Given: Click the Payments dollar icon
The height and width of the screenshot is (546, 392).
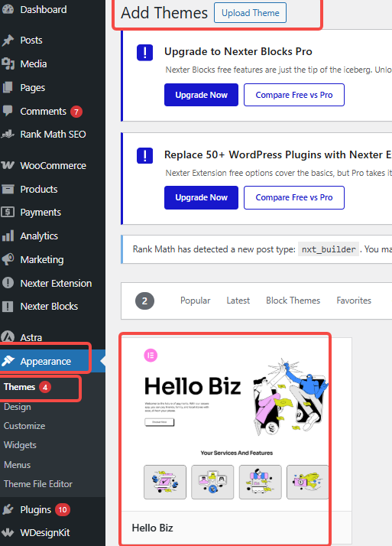Looking at the screenshot, I should coord(8,212).
